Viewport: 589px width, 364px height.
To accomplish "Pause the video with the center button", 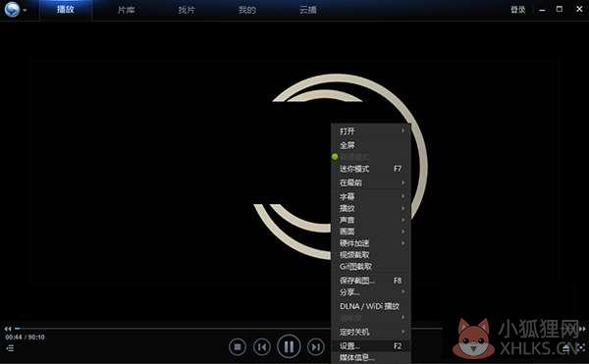I will [x=289, y=346].
